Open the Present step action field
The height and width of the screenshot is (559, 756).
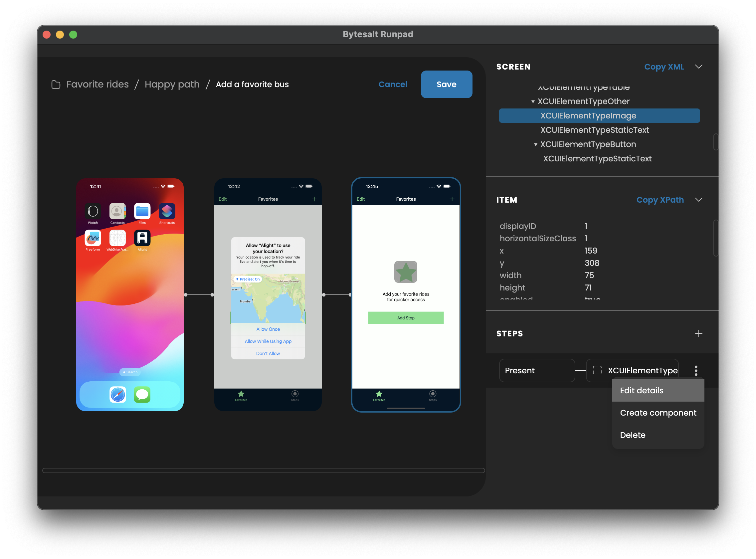tap(537, 370)
